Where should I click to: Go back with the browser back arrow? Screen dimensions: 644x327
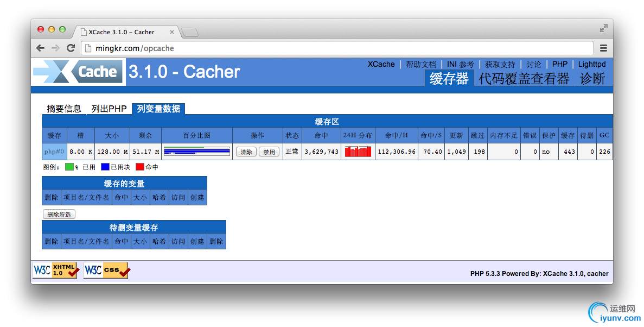[x=40, y=48]
